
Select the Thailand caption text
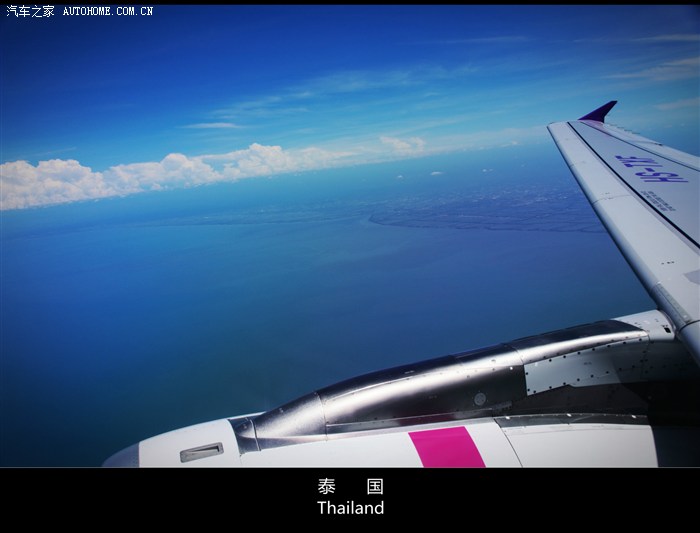pyautogui.click(x=350, y=508)
